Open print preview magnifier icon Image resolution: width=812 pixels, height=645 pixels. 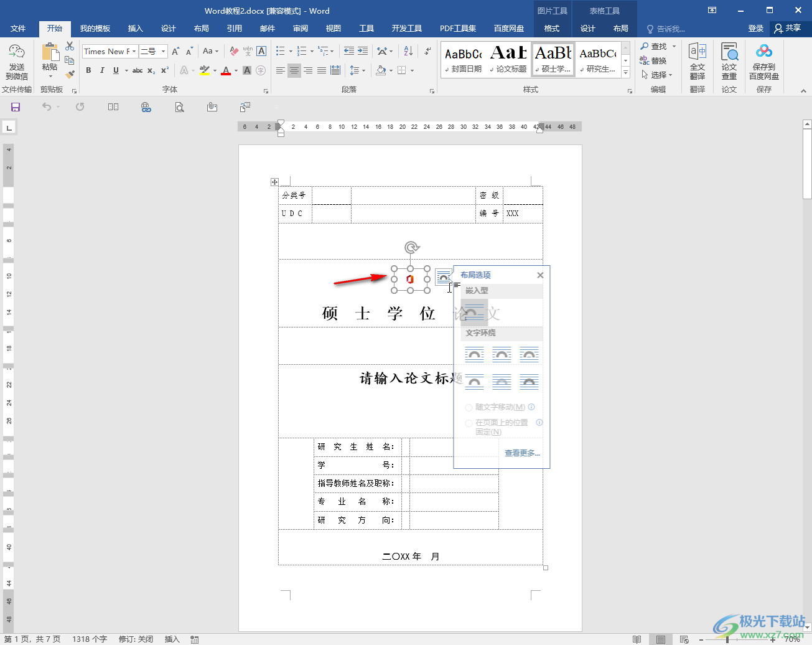179,107
